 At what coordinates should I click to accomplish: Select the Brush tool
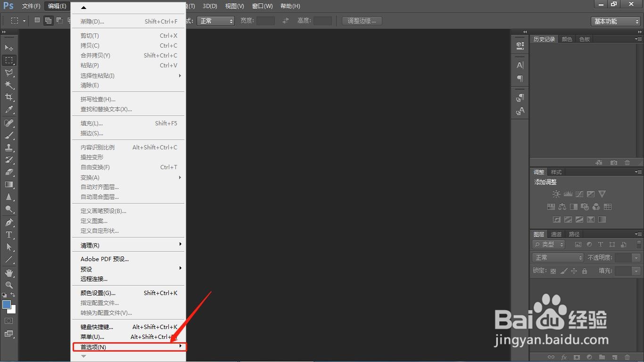9,135
